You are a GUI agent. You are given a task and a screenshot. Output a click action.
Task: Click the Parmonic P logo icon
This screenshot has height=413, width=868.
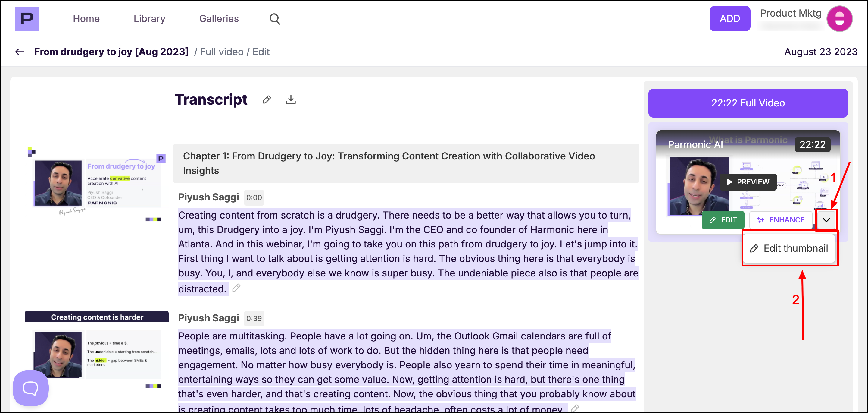27,19
